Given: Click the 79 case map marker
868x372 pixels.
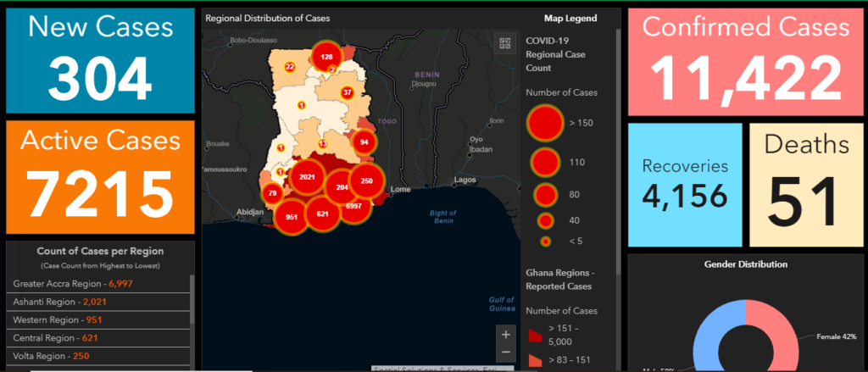Looking at the screenshot, I should [x=272, y=194].
